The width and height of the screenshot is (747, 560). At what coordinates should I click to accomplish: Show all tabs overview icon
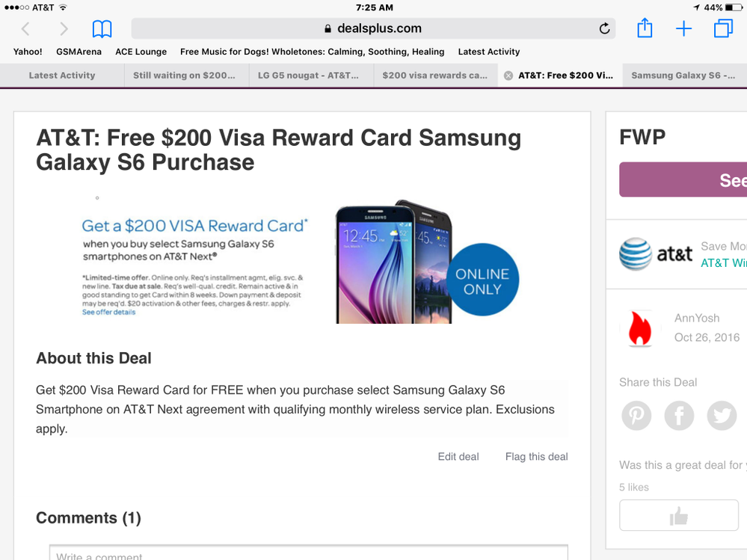723,28
